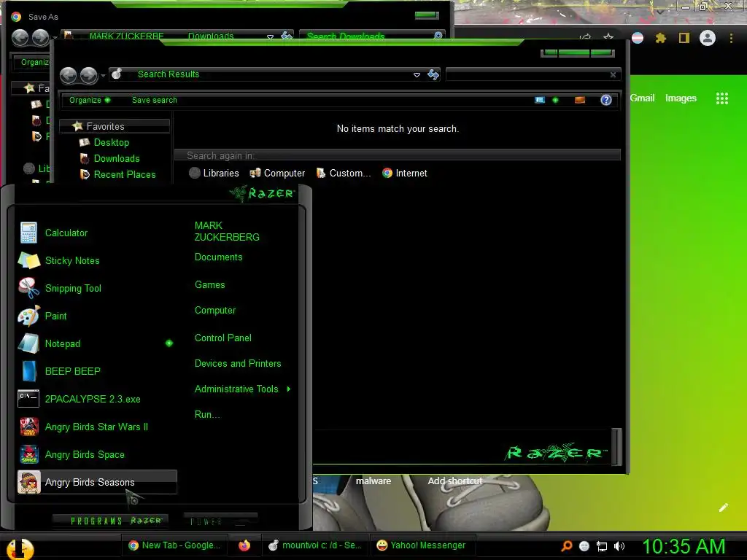
Task: Click Customize Chrome pencil icon
Action: pos(723,507)
